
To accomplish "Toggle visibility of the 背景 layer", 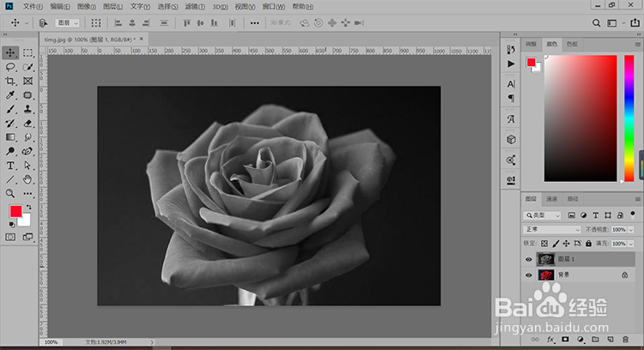I will tap(529, 275).
